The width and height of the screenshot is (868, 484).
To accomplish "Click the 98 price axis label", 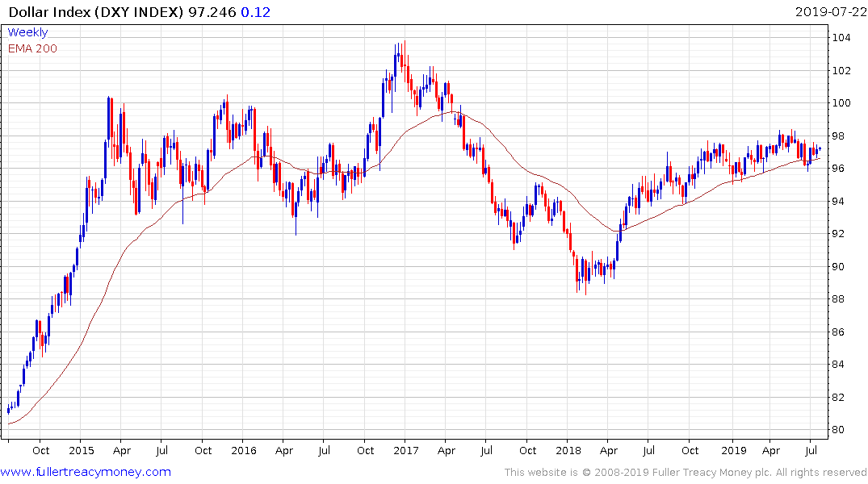I will click(838, 136).
